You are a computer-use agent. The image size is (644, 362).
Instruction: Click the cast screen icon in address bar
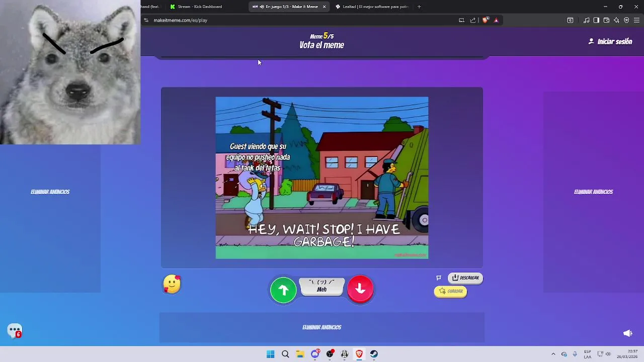pos(461,20)
